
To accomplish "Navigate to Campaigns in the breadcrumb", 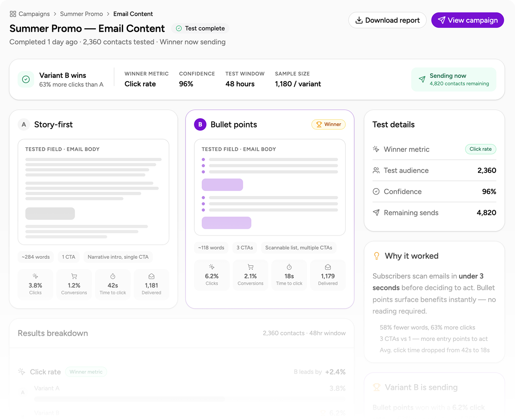I will click(34, 14).
